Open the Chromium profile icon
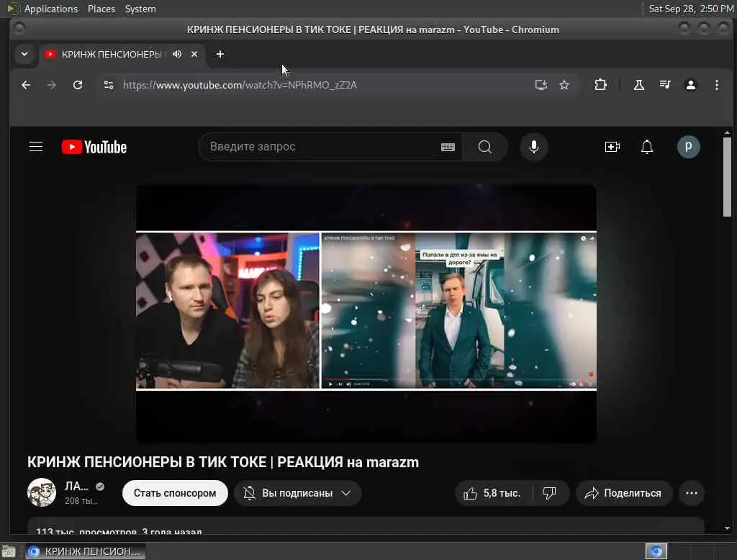This screenshot has width=737, height=560. coord(690,85)
